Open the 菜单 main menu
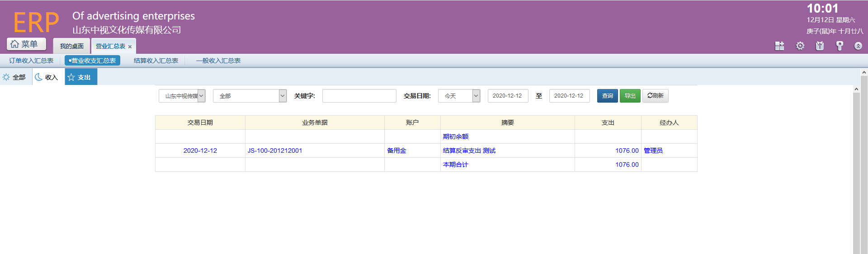The image size is (868, 254). [26, 44]
